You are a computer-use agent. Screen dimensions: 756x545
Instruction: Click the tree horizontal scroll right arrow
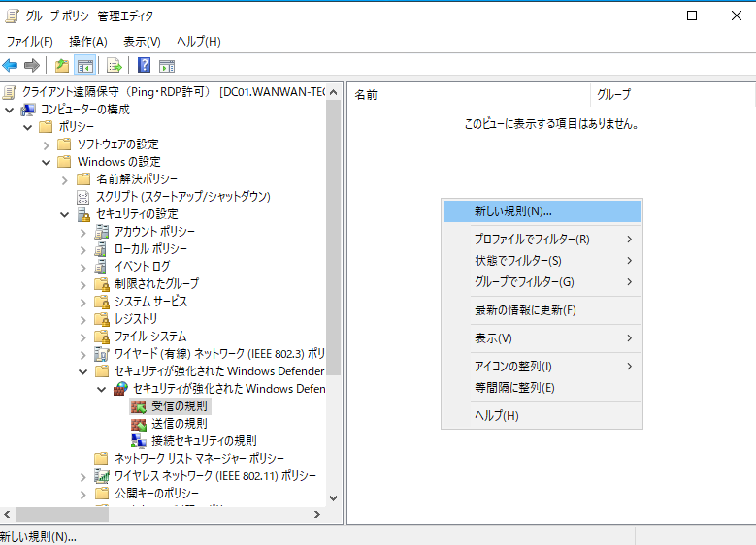(x=316, y=515)
